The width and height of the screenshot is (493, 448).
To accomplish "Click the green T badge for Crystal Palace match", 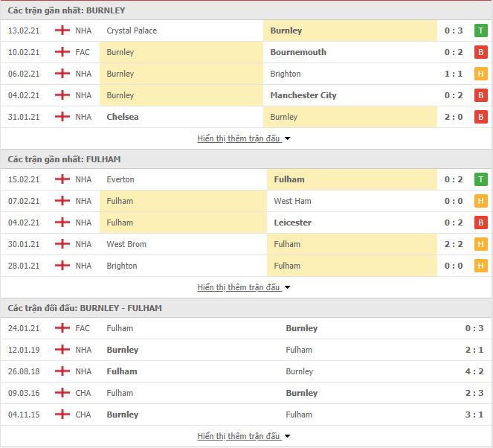I will tap(481, 31).
